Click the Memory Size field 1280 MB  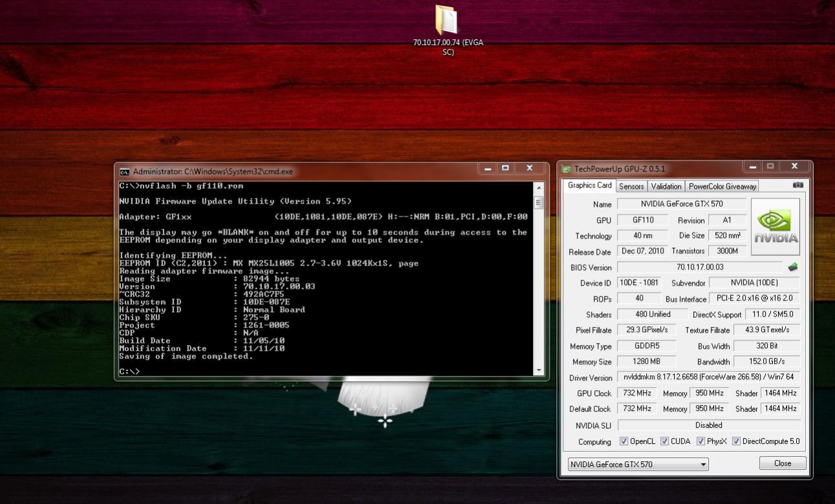point(647,362)
